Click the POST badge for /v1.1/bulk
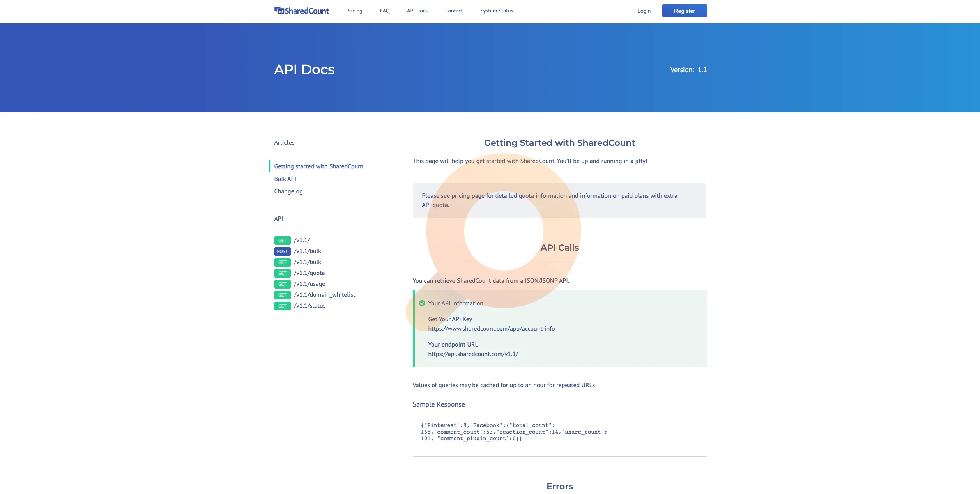Viewport: 980px width, 494px height. [282, 251]
